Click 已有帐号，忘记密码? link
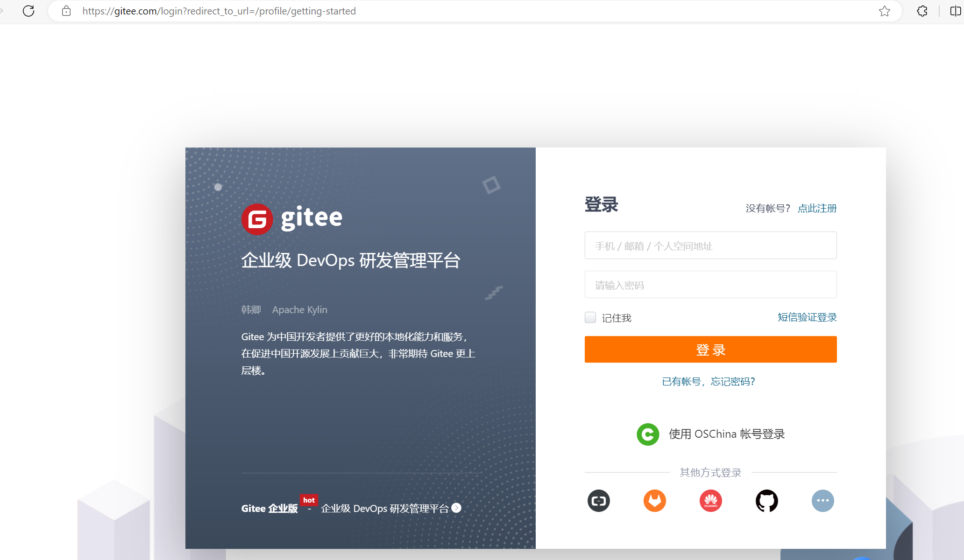This screenshot has height=560, width=964. click(x=709, y=381)
